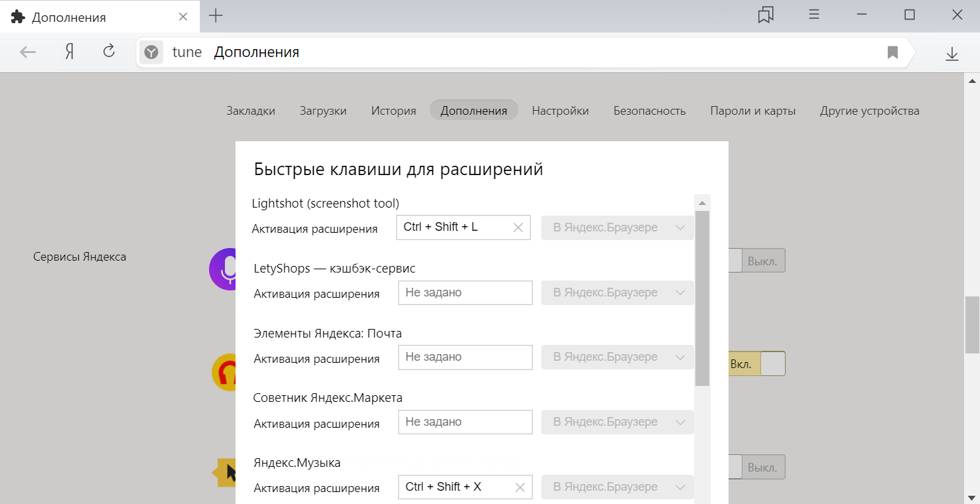Expand the LetyShops scope dropdown
The width and height of the screenshot is (980, 504).
coord(618,292)
